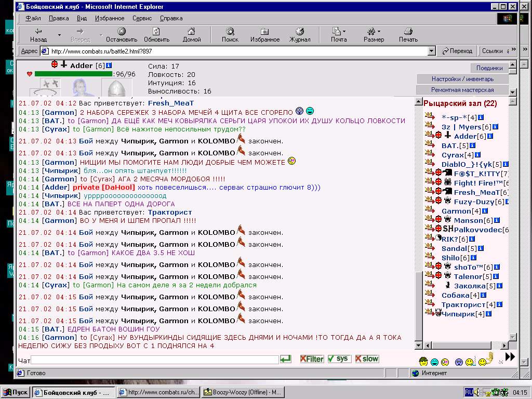Click the helmet equipment thumbnail

pyautogui.click(x=117, y=88)
